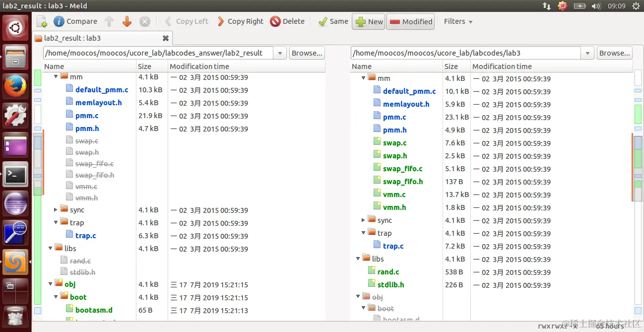Collapse the boot folder in left pane

click(x=56, y=297)
